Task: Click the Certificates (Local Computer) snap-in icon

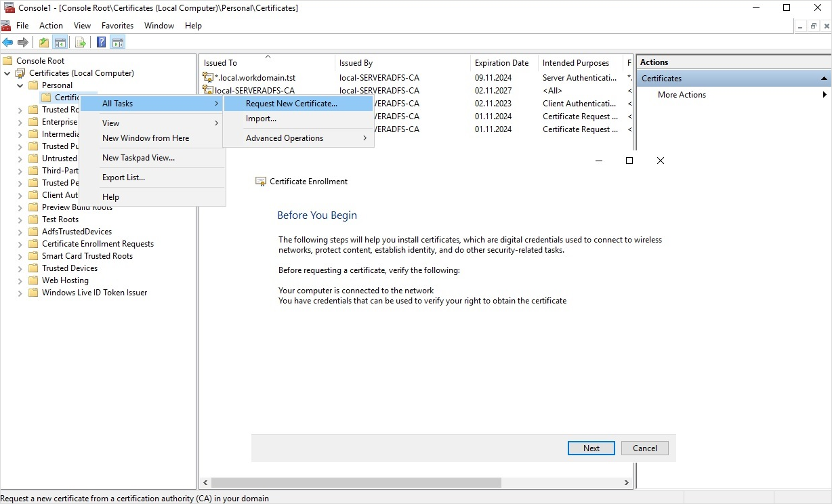Action: click(20, 73)
